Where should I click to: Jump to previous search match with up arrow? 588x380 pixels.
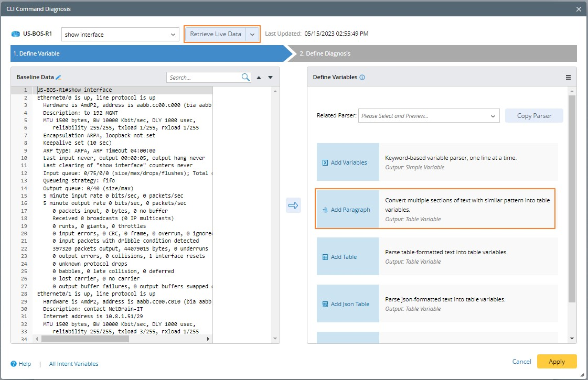[259, 78]
